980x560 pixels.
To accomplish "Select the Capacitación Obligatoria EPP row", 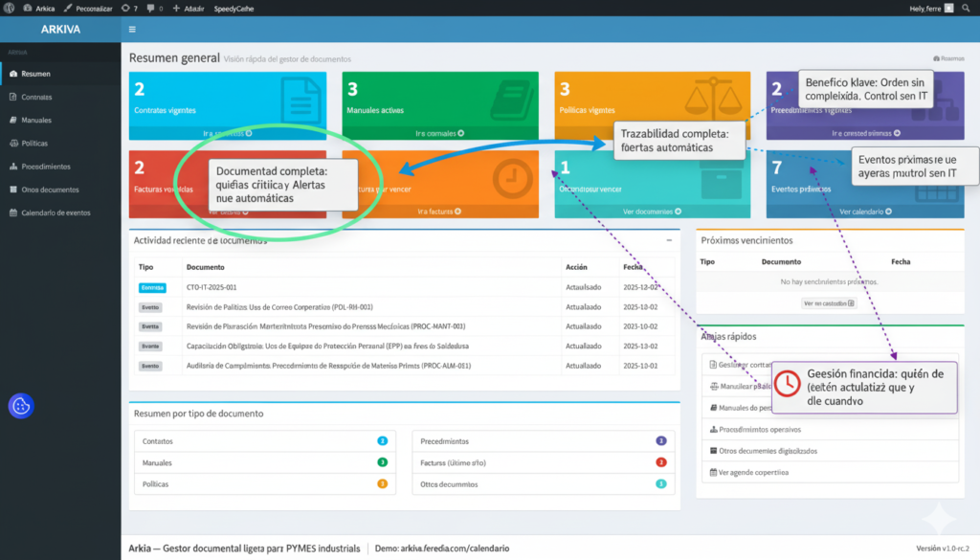I will click(405, 346).
